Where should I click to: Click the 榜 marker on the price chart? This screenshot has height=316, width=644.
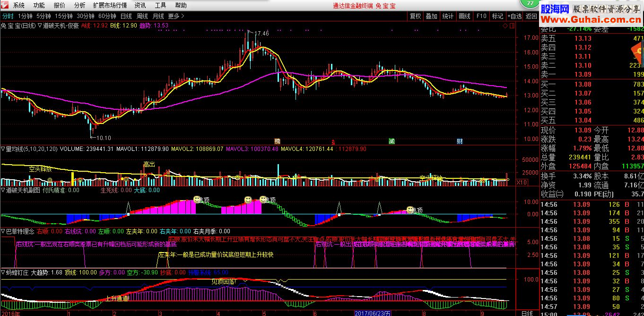pos(278,141)
